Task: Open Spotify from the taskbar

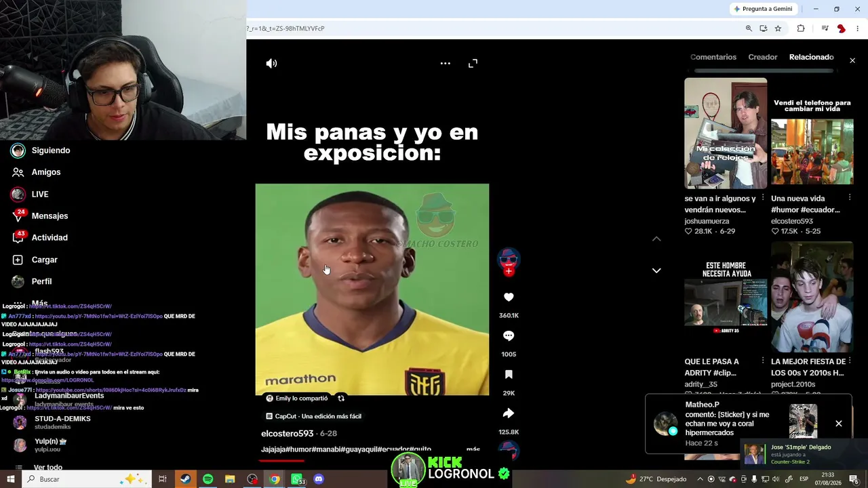Action: click(x=208, y=479)
